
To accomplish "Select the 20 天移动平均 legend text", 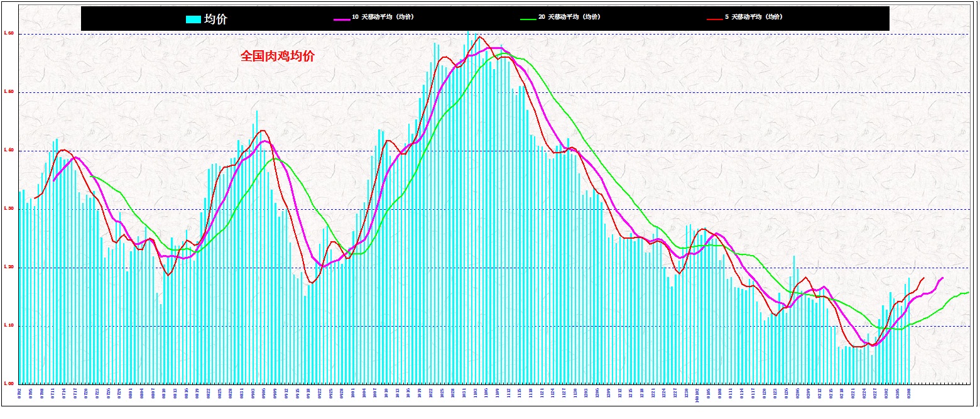I will 570,17.
